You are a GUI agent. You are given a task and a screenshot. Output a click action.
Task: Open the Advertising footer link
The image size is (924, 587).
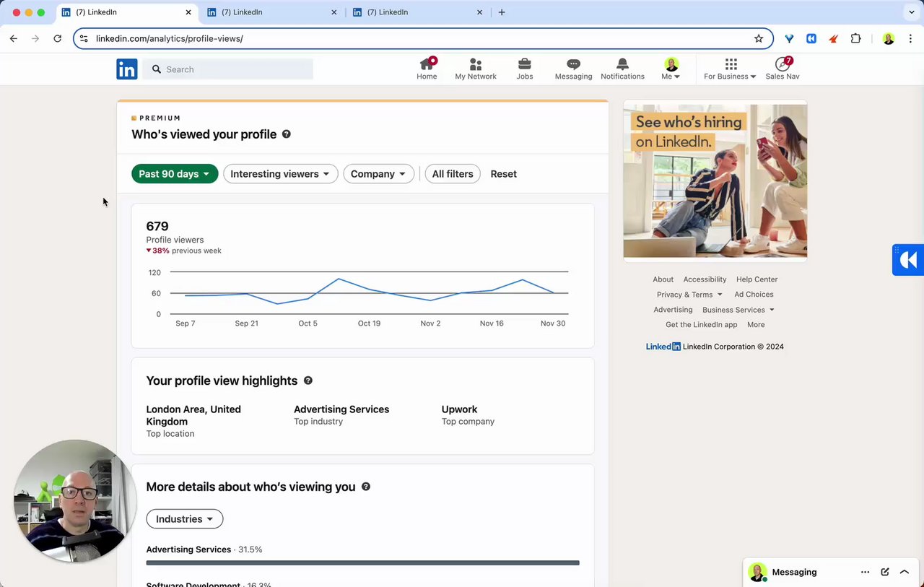(673, 310)
